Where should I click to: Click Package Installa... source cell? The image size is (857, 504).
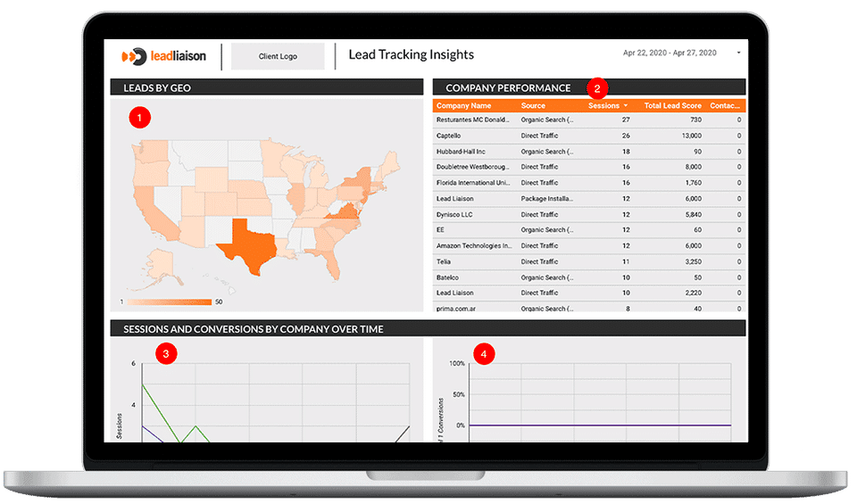546,199
